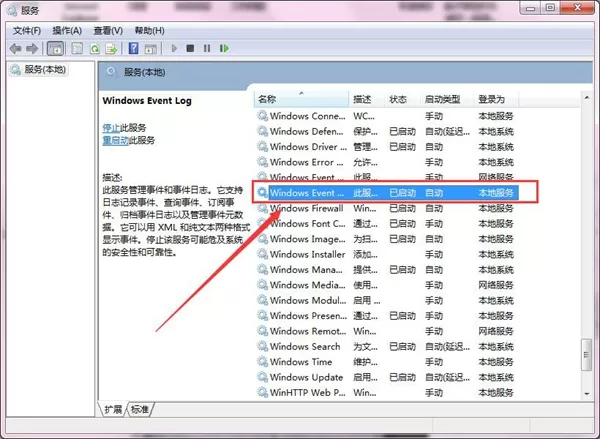Sort by the 状态 column header
Viewport: 600px width, 439px height.
pos(402,99)
